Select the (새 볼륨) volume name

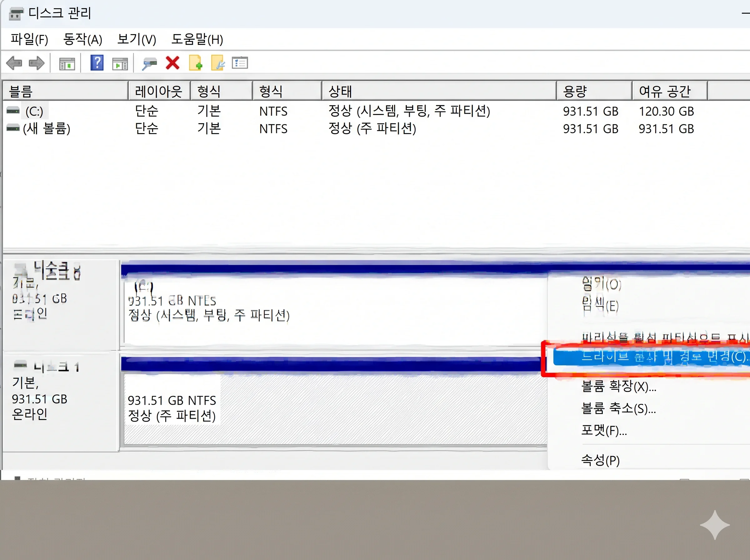47,129
